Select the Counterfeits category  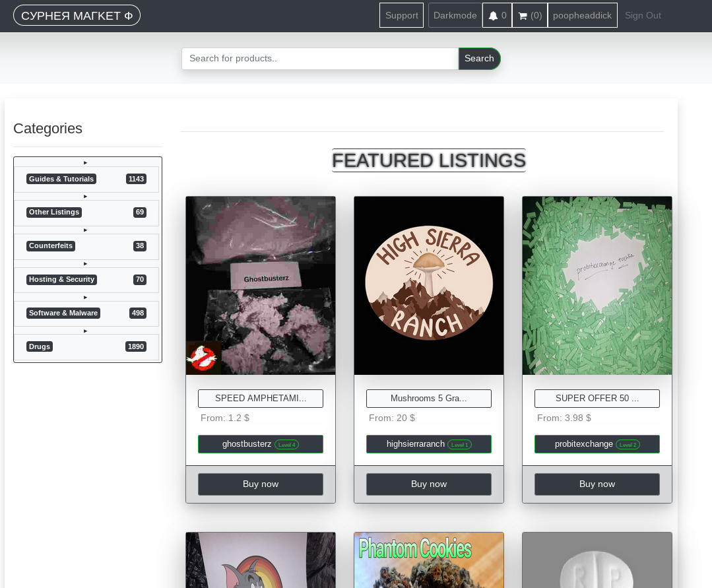(51, 245)
